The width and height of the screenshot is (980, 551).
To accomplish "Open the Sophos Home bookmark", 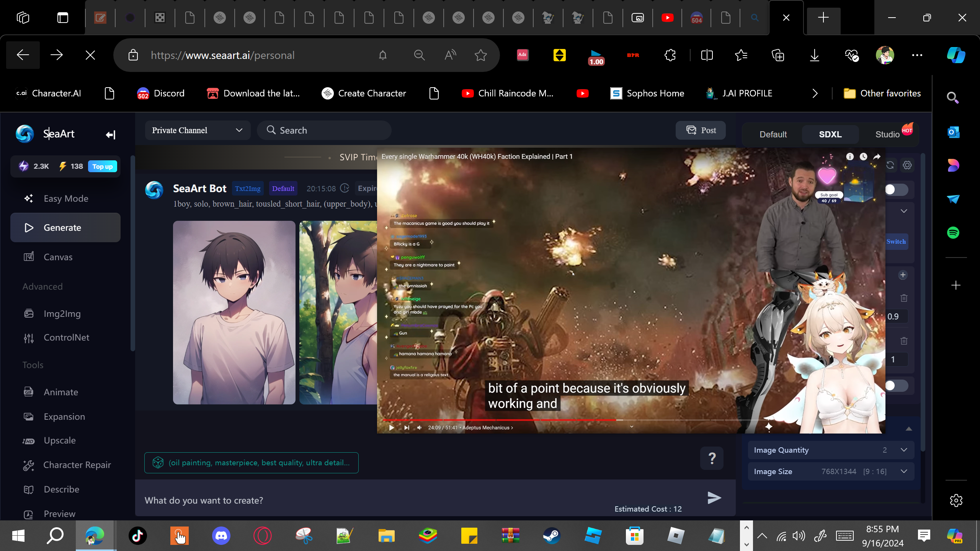I will (x=647, y=93).
